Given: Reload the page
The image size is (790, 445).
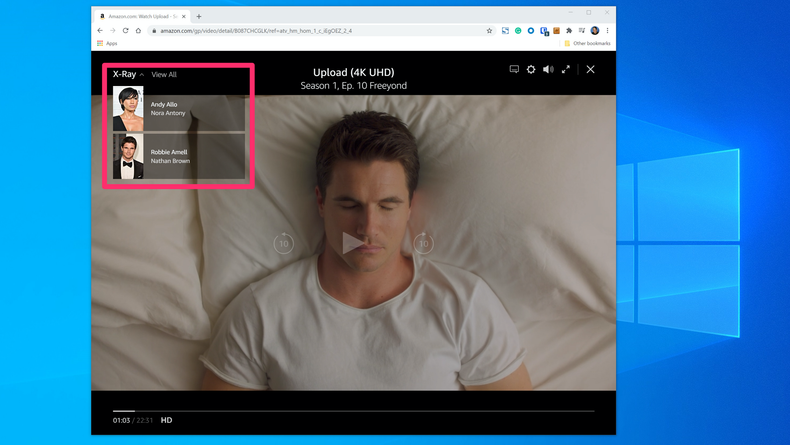Looking at the screenshot, I should point(126,31).
